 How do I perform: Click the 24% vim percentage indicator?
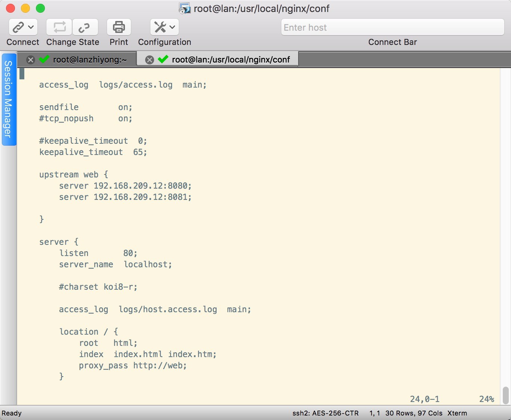coord(487,399)
